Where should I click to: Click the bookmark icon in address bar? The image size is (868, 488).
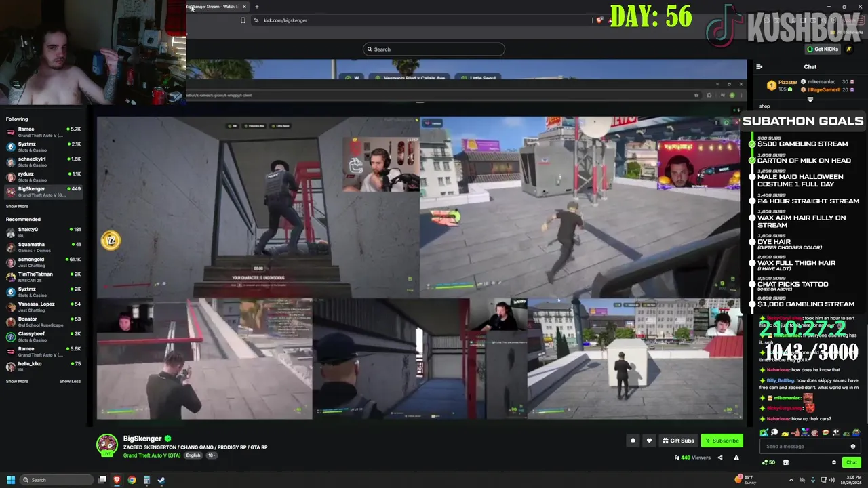(x=243, y=20)
